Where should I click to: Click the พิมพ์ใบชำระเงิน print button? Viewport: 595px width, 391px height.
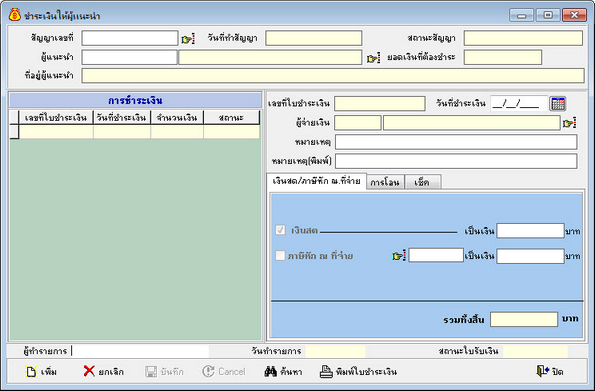pyautogui.click(x=358, y=371)
